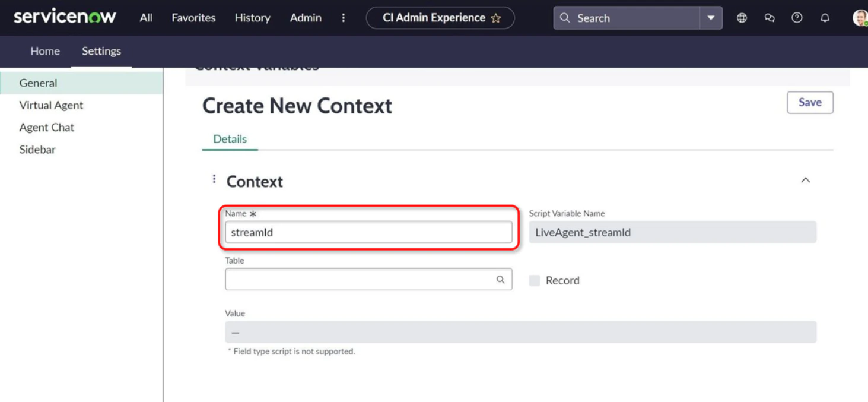Open the search filter dropdown arrow

(x=710, y=18)
